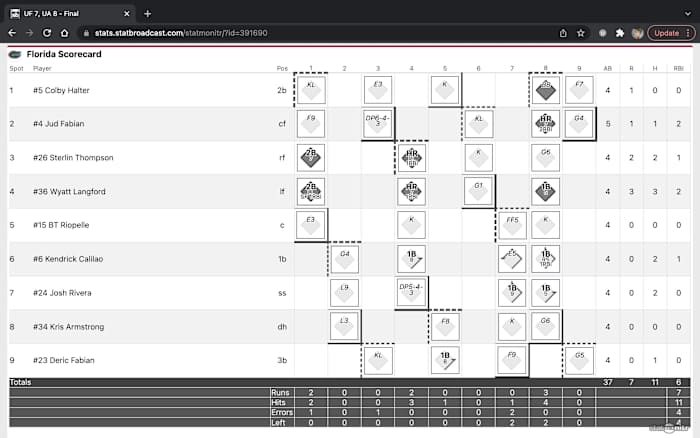Select Sterlin Thompson's inning 4 HR diamond
The height and width of the screenshot is (438, 700).
tap(412, 158)
